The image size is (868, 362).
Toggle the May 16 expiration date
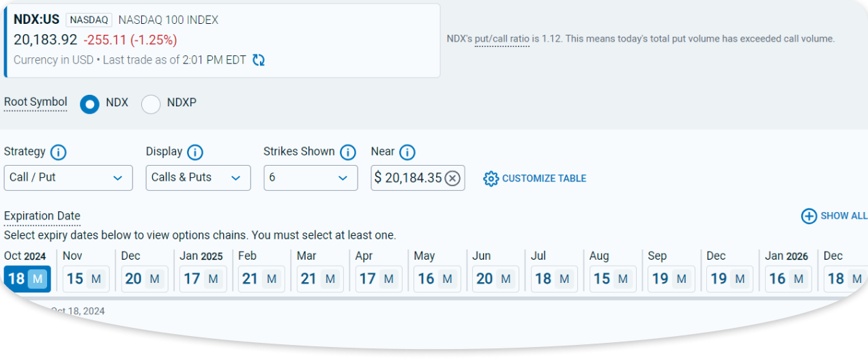(437, 279)
